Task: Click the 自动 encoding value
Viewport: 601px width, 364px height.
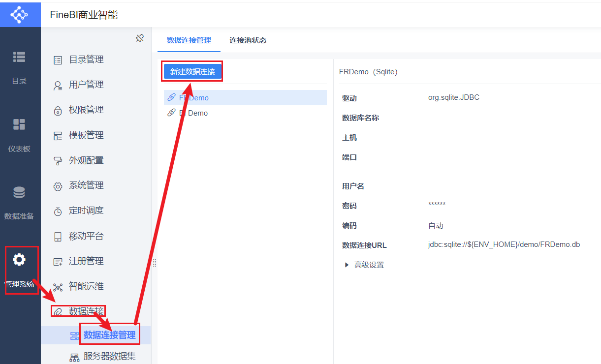Action: pyautogui.click(x=436, y=226)
